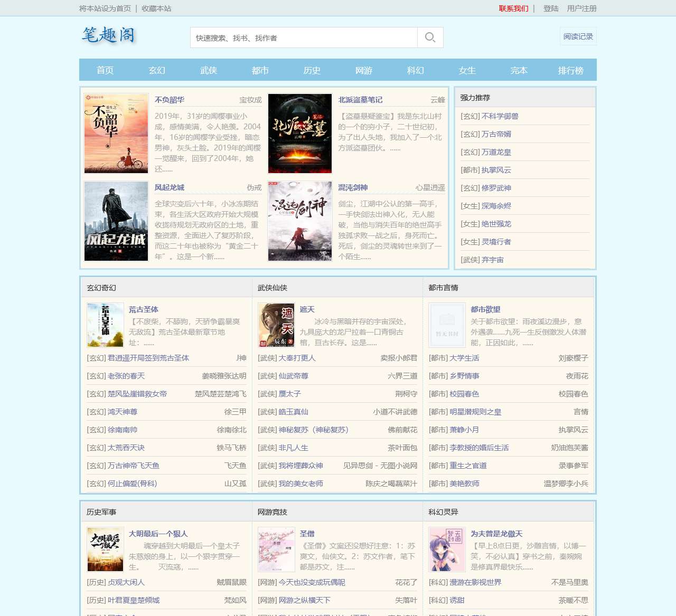676x616 pixels.
Task: Open the novel 不负韶华
Action: pyautogui.click(x=170, y=99)
